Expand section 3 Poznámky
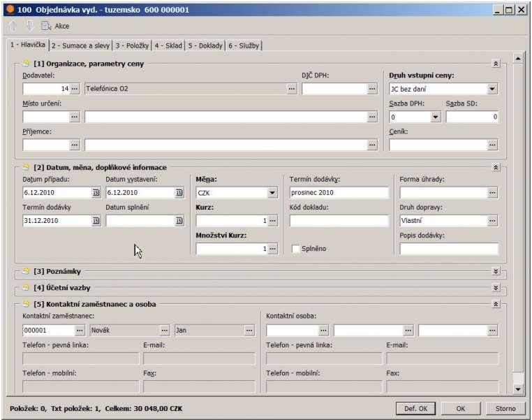The width and height of the screenshot is (532, 420). [x=496, y=271]
